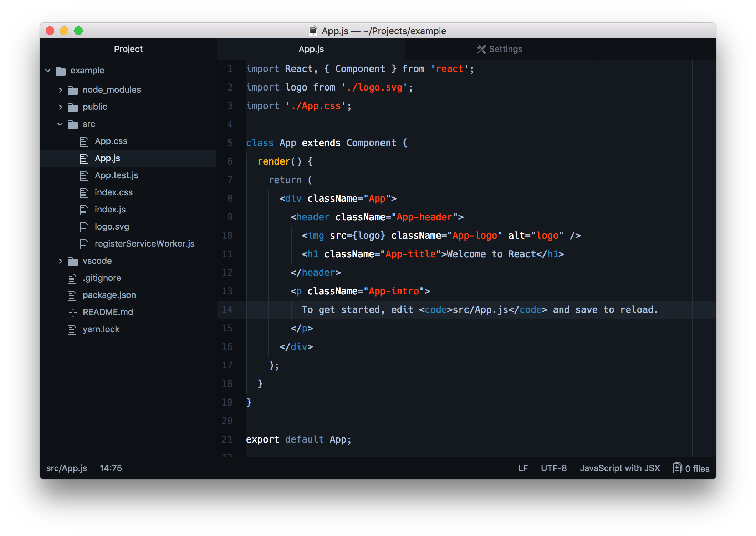Click line number 10 in the gutter

[x=227, y=236]
